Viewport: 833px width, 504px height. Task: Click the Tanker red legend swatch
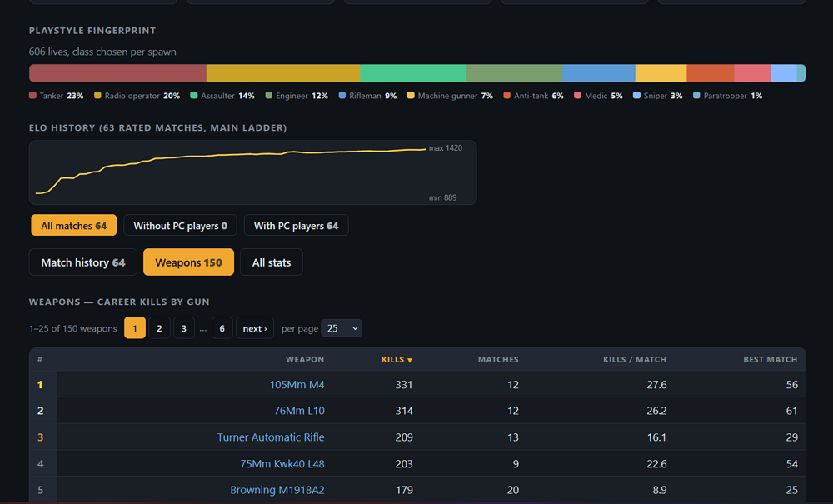coord(33,96)
